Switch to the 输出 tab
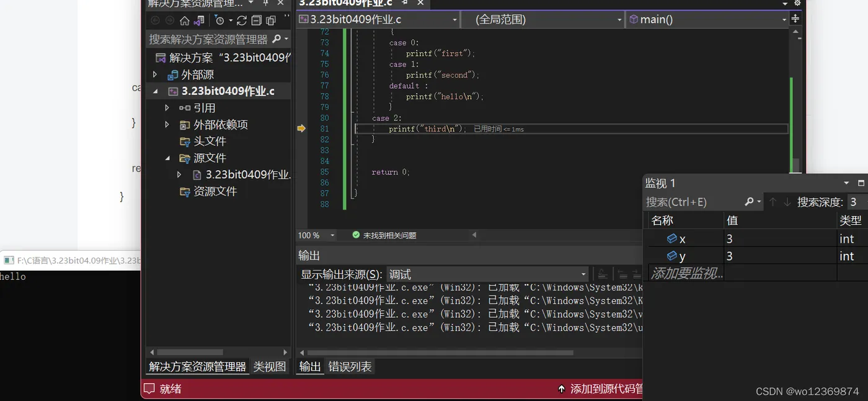 (x=310, y=367)
